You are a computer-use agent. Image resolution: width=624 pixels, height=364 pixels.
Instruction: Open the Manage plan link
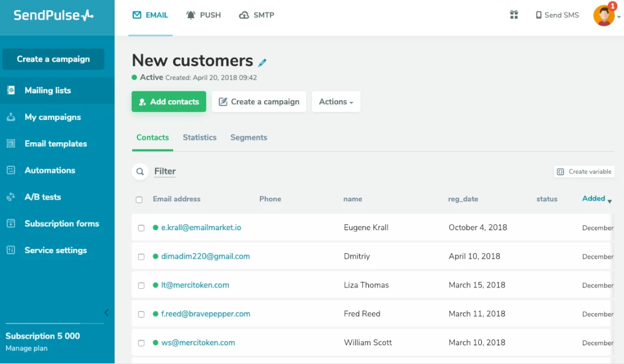pyautogui.click(x=27, y=348)
